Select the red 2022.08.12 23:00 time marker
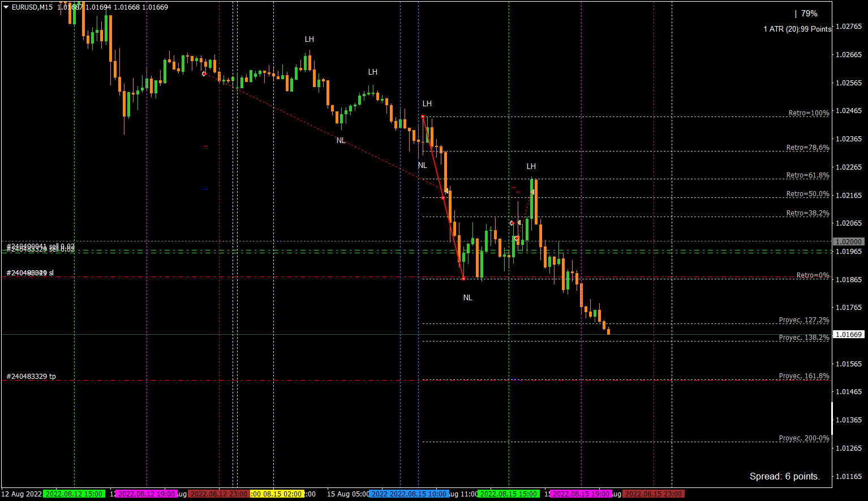This screenshot has height=501, width=868. (x=219, y=494)
